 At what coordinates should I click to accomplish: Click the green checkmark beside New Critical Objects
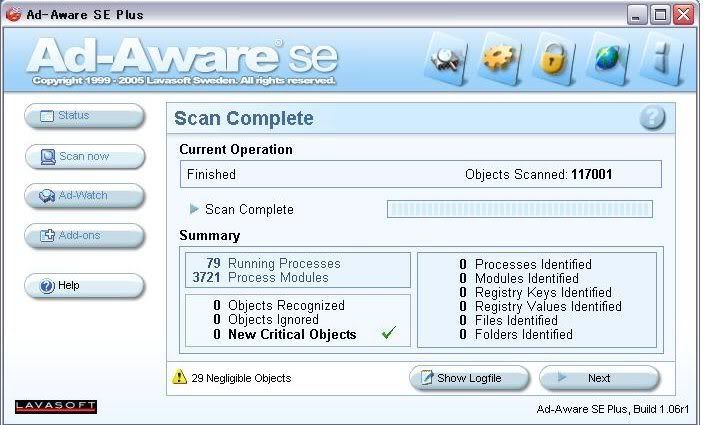[x=389, y=333]
